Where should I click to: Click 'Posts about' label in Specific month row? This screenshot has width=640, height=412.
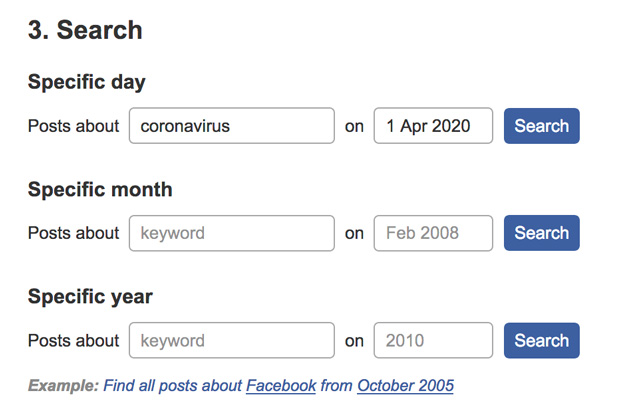(73, 233)
